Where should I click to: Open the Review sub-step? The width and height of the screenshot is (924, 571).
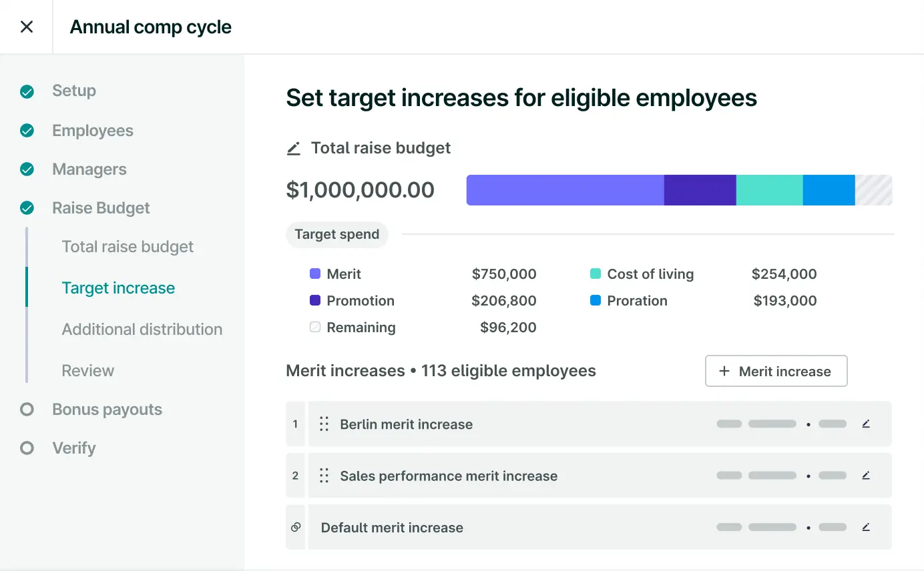(87, 371)
